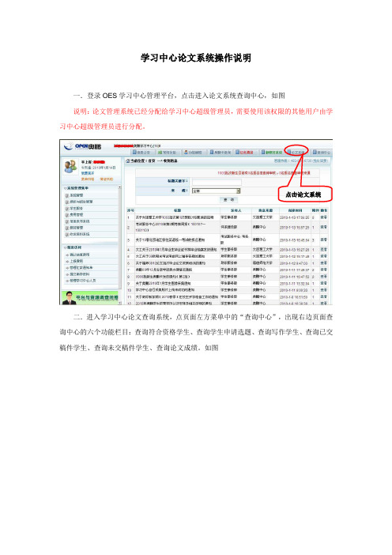Click the home icon beside 当前位置
392x555 pixels.
(128, 160)
